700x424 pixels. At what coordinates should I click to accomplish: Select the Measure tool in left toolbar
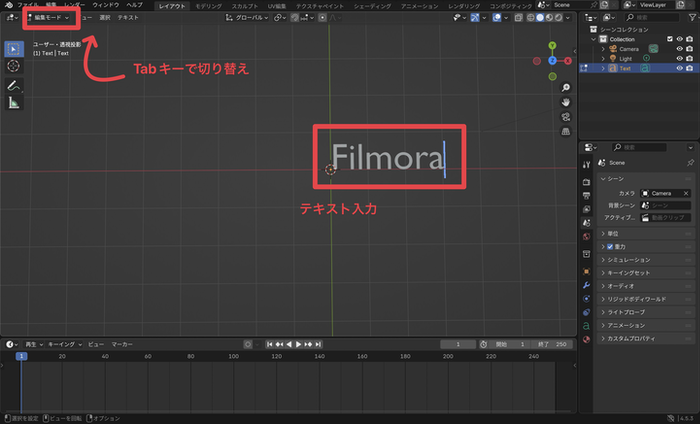click(14, 103)
